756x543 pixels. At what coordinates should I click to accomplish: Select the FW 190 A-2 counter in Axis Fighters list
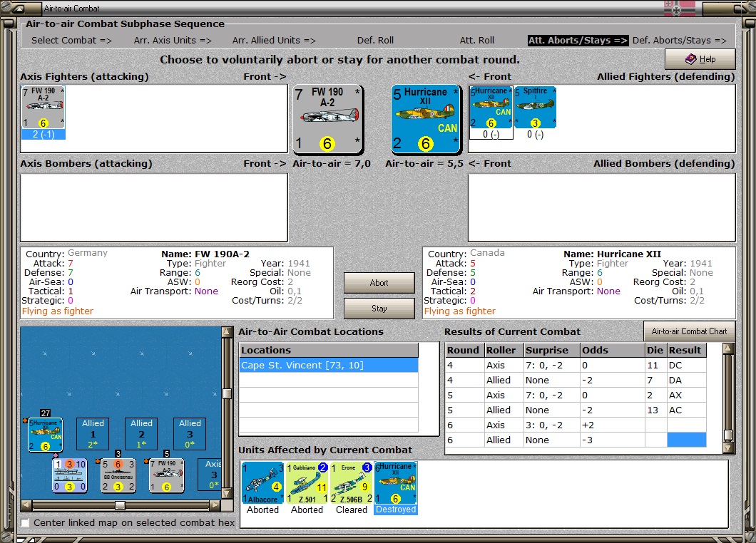click(x=43, y=108)
